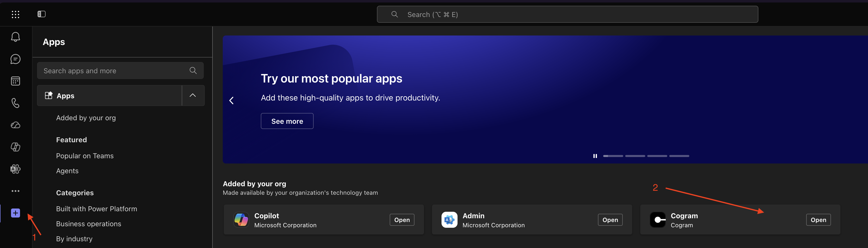
Task: Select the Agents category
Action: 67,171
